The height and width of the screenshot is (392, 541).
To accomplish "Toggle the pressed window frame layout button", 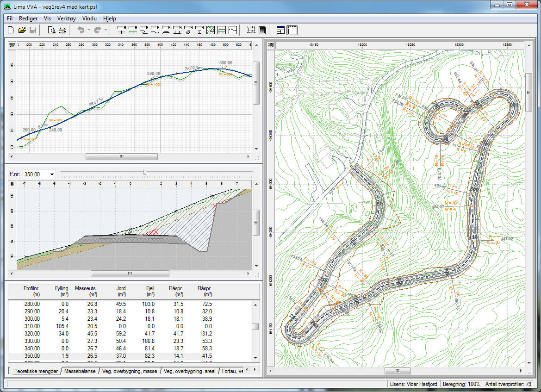I will 292,31.
